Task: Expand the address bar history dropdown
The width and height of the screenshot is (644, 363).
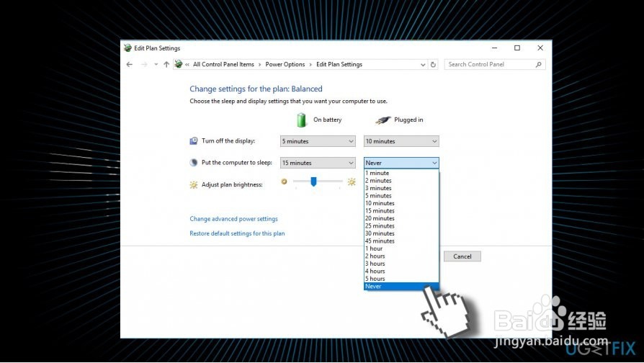Action: (423, 65)
